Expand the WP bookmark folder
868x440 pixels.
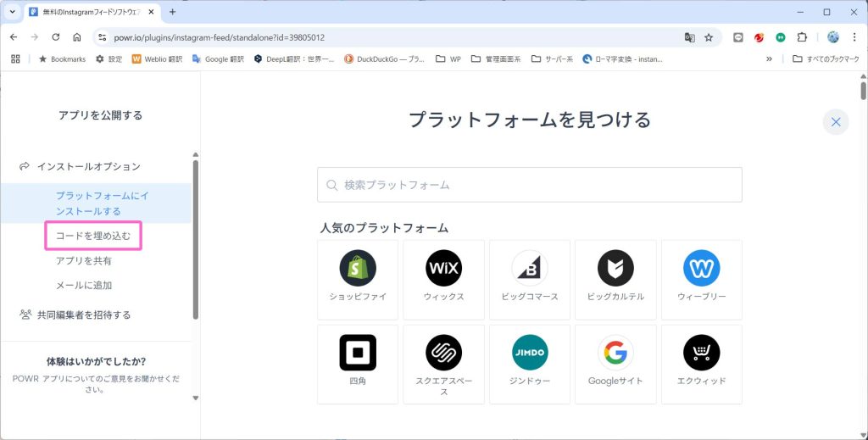[448, 58]
